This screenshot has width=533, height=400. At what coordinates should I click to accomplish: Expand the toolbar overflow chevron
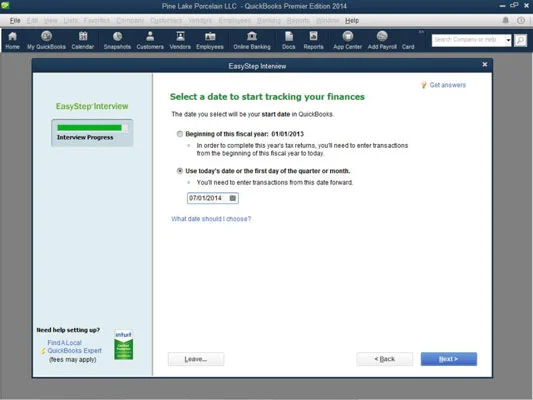pos(421,32)
